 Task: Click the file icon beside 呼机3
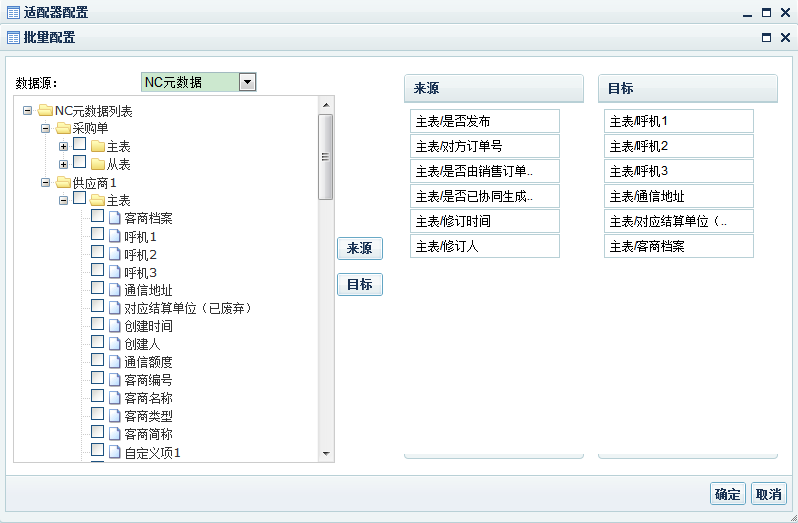(x=115, y=272)
